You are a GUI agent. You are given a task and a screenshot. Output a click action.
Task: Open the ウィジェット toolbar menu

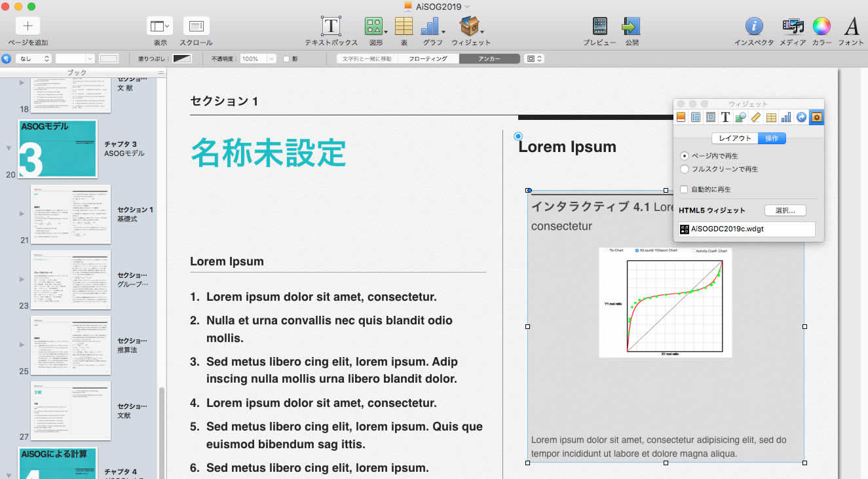click(471, 26)
